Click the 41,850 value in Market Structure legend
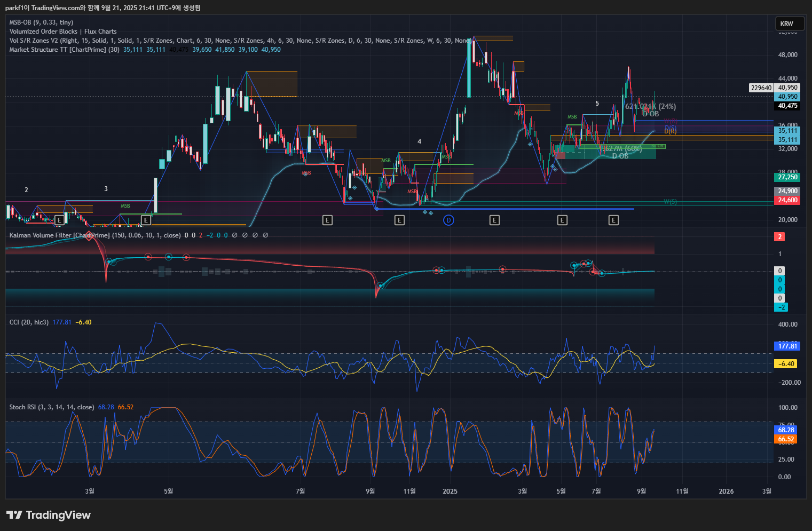This screenshot has height=531, width=812. (x=225, y=50)
